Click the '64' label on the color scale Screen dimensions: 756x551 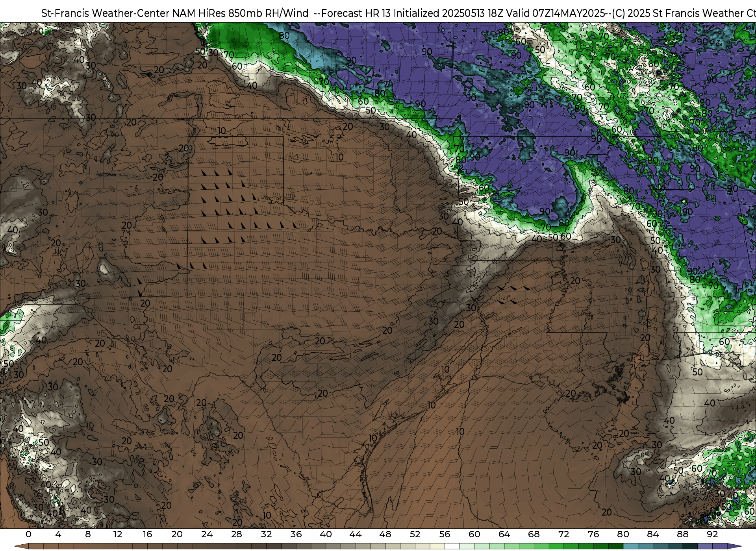pos(504,534)
